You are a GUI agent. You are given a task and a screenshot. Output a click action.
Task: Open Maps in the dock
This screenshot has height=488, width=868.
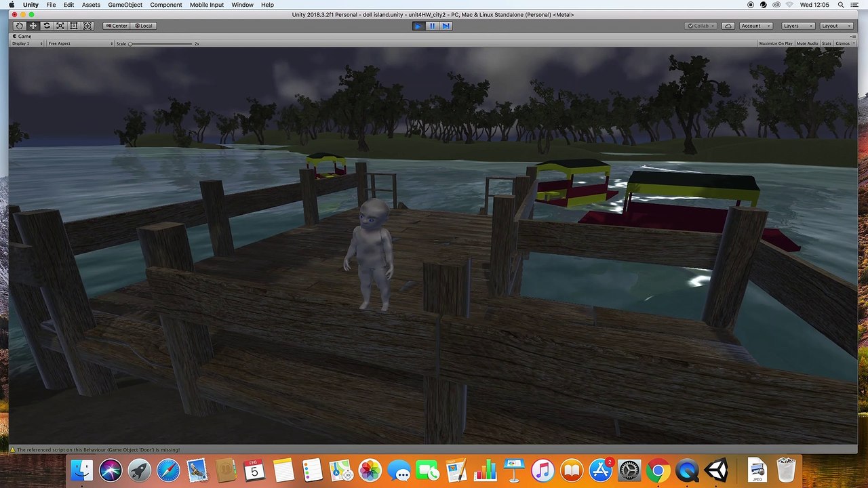click(x=341, y=470)
